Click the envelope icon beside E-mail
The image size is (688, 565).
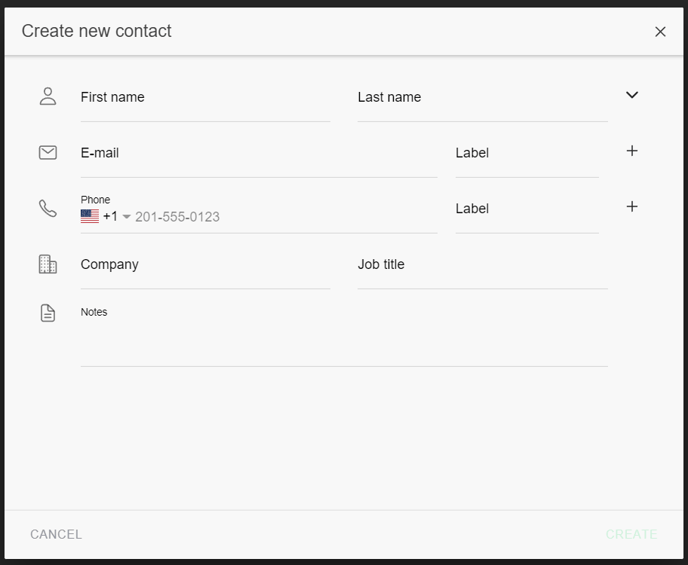48,152
